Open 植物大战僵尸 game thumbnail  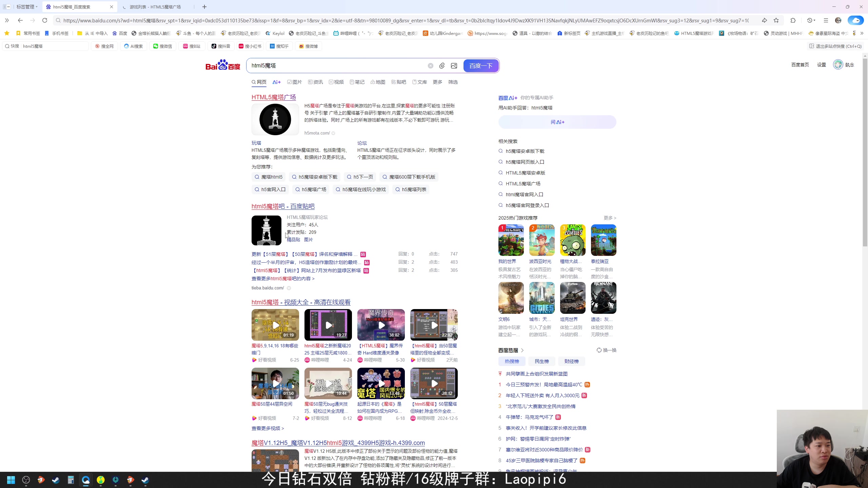click(x=573, y=240)
